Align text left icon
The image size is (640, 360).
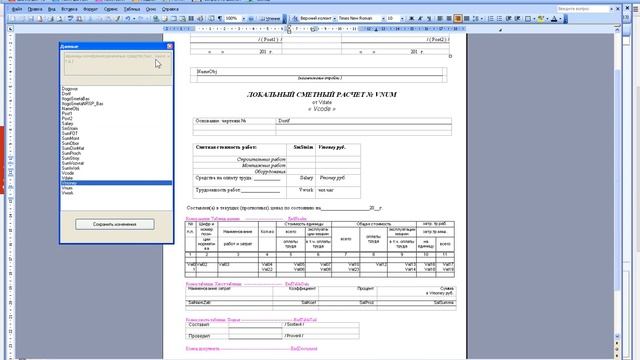(x=440, y=19)
